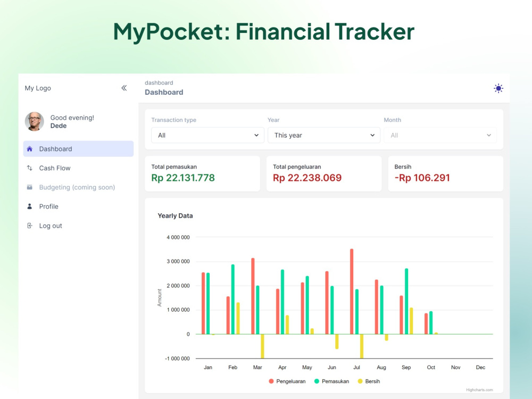
Task: Open the Dashboard menu item
Action: [78, 149]
